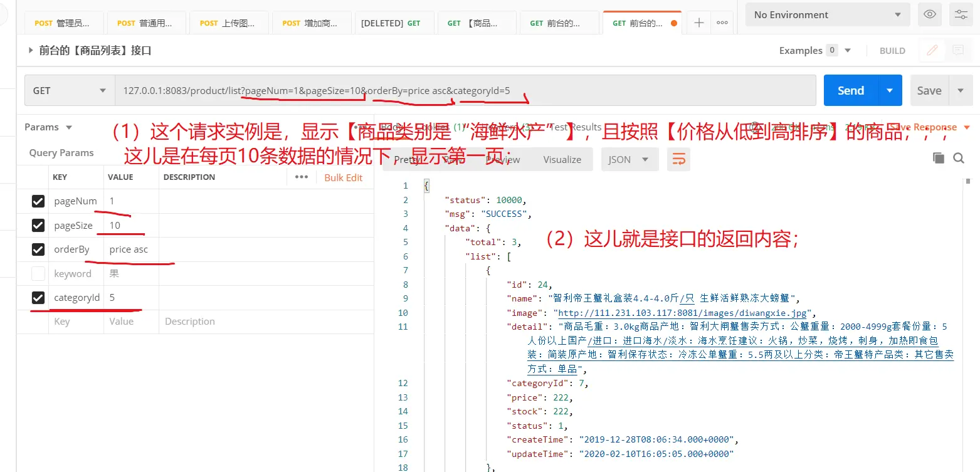
Task: Enable the keyword parameter checkbox
Action: [x=38, y=273]
